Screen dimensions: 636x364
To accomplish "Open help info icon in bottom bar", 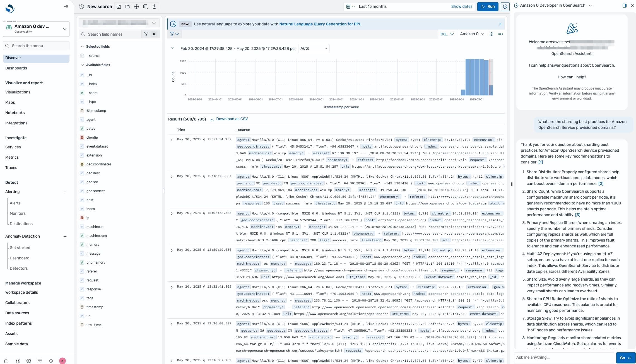I will click(x=51, y=361).
